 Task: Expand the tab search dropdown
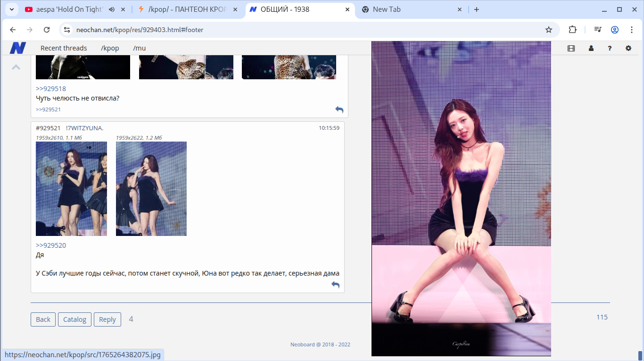pos(11,9)
